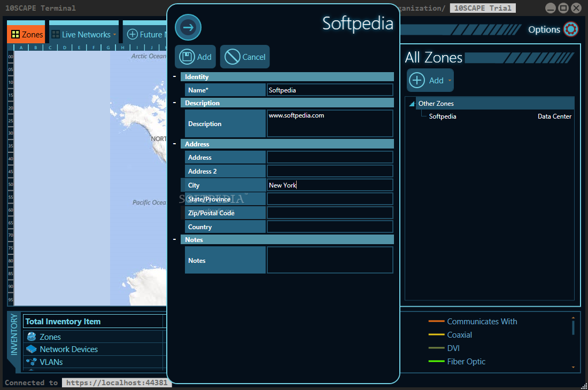Click the world map view

click(90, 178)
